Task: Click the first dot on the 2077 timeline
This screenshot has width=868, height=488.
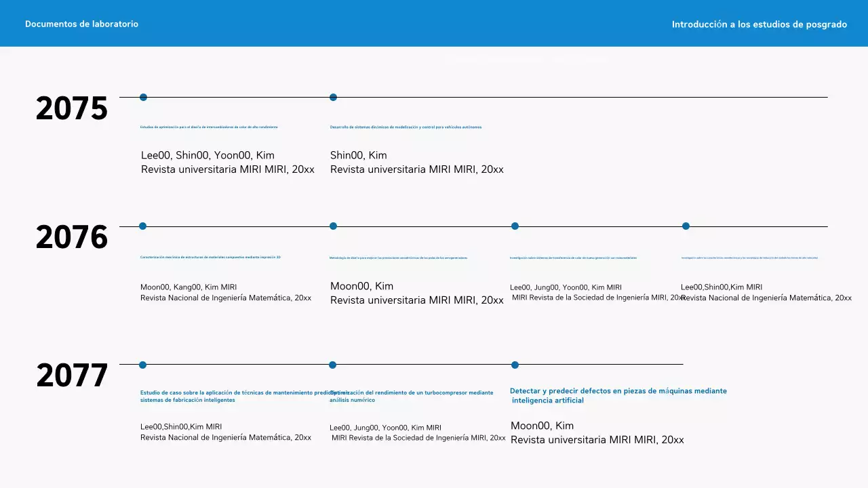Action: [x=142, y=365]
